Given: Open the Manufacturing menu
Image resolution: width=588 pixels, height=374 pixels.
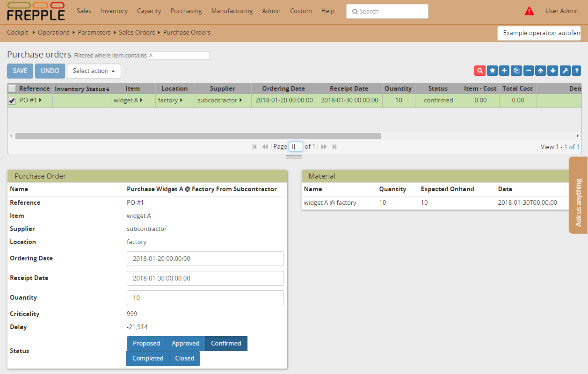Looking at the screenshot, I should [x=232, y=11].
